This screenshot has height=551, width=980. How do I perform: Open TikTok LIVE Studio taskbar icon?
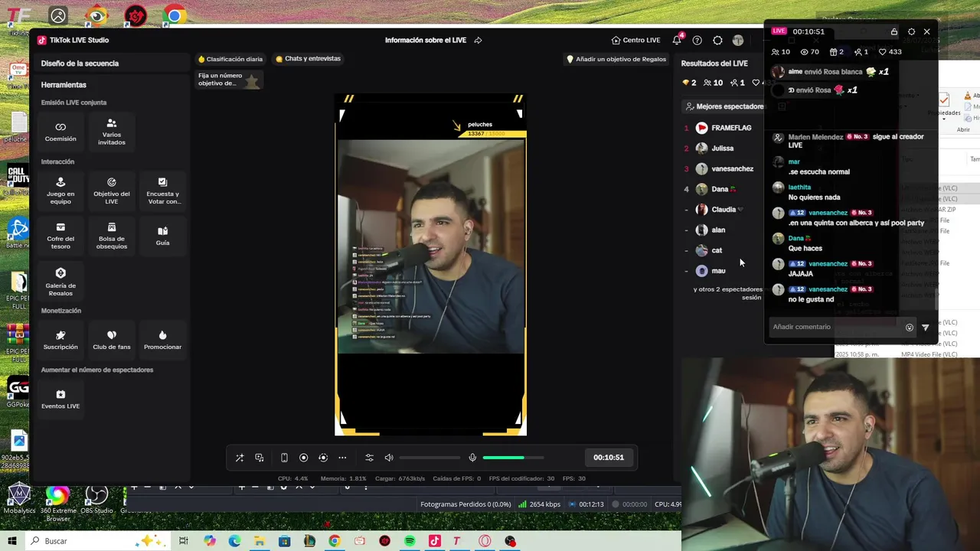[435, 541]
